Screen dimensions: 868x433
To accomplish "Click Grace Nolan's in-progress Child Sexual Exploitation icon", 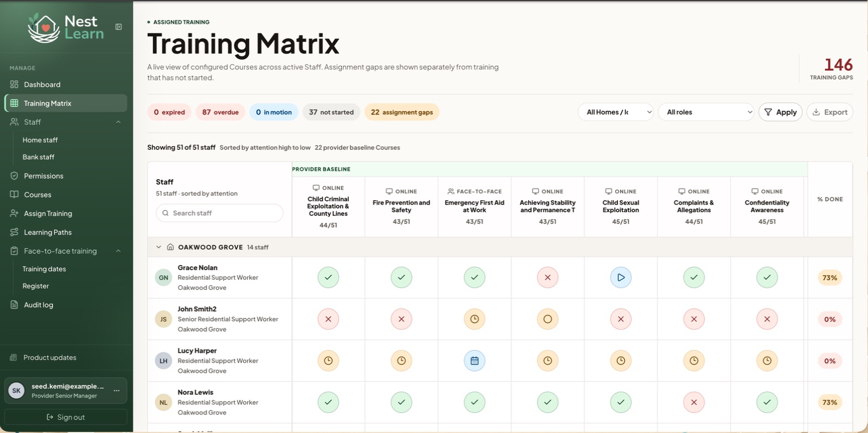I will pyautogui.click(x=621, y=278).
